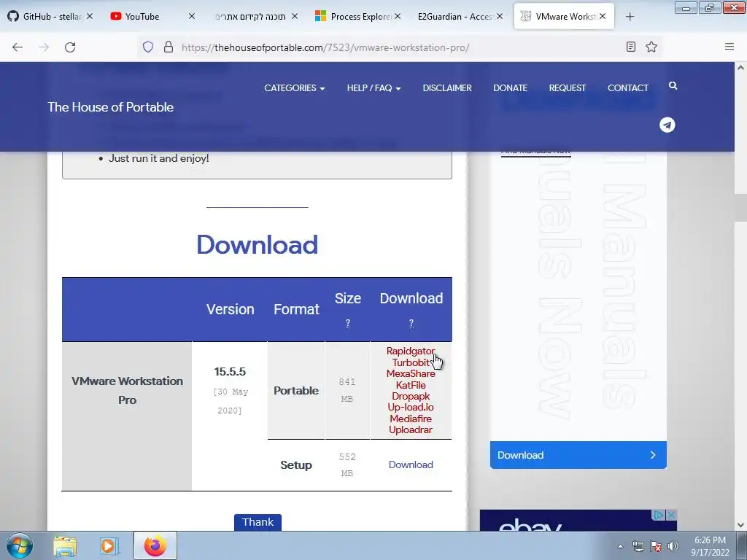The height and width of the screenshot is (560, 747).
Task: Click the Dropapk download link
Action: point(411,396)
